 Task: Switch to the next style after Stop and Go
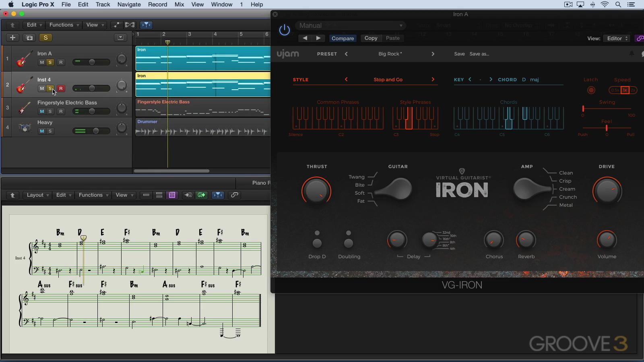433,80
